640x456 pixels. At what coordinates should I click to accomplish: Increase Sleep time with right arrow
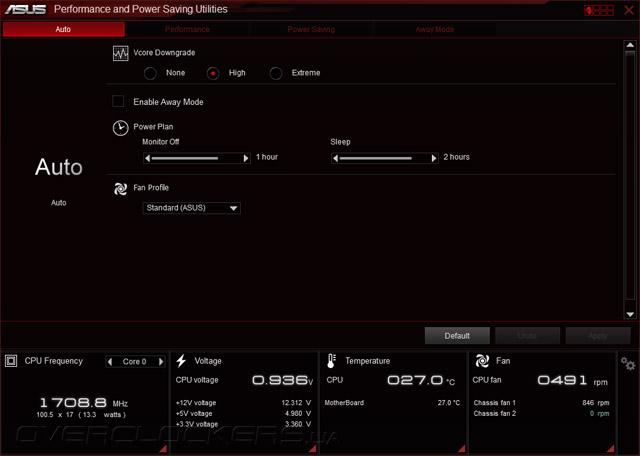(x=434, y=158)
